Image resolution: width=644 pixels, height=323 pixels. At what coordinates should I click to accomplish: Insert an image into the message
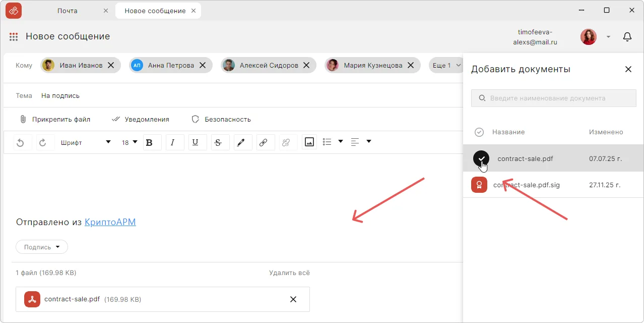[309, 142]
